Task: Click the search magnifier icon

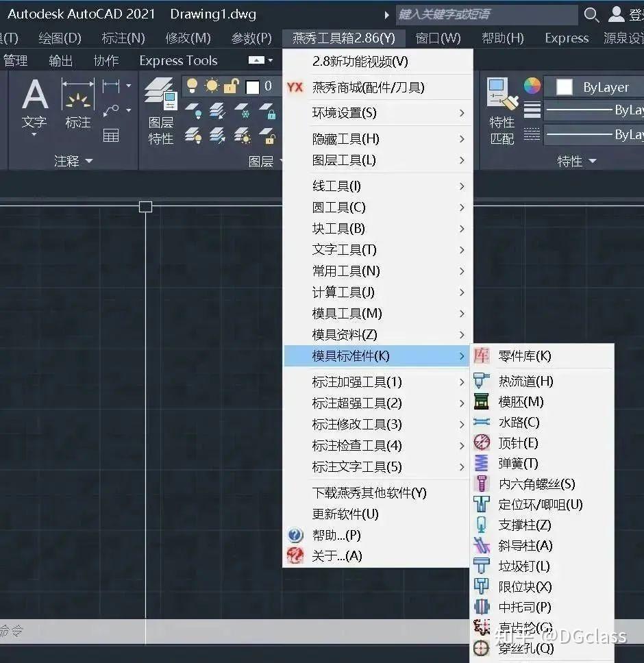Action: (591, 15)
